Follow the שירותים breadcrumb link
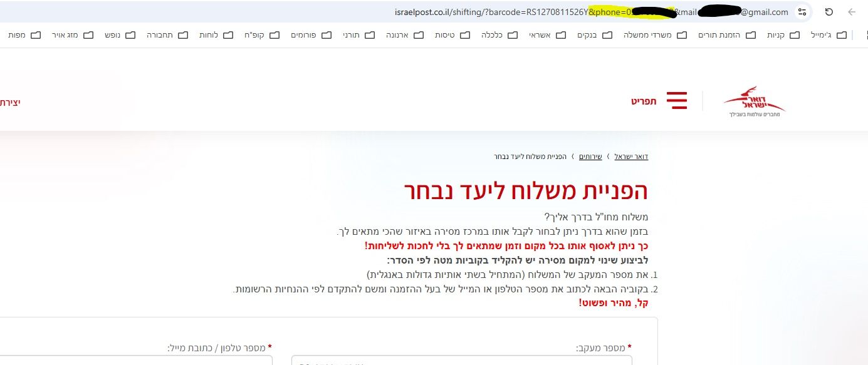Viewport: 868px width, 365px height. [590, 156]
